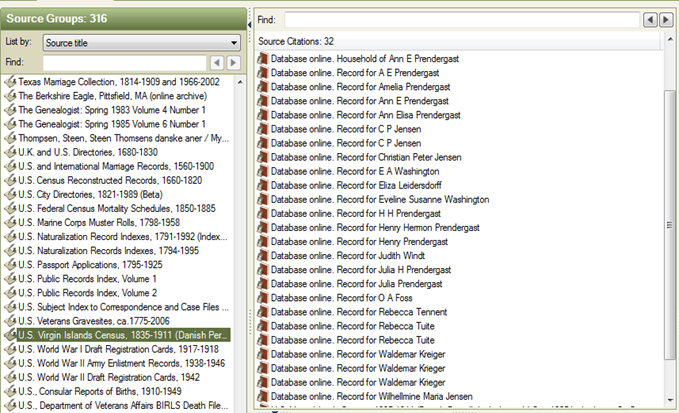Select U.S. World War II Draft Registration Cards, 1942

[109, 377]
